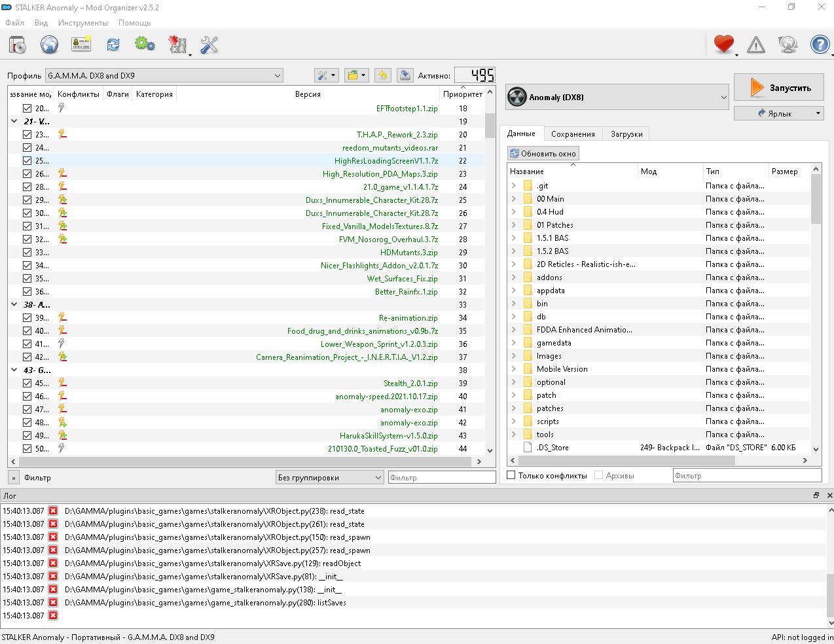The width and height of the screenshot is (834, 644).
Task: Open the Без группировки grouping dropdown
Action: click(329, 477)
